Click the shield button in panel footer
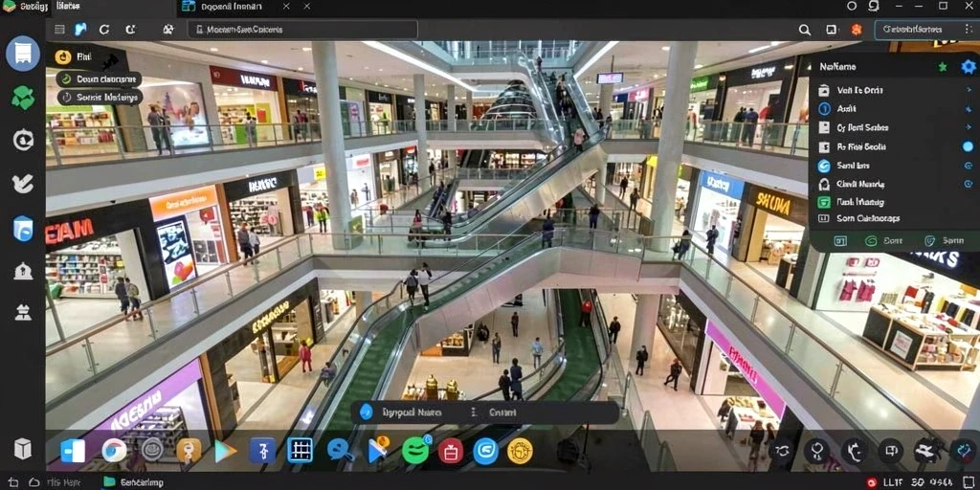 pos(944,240)
